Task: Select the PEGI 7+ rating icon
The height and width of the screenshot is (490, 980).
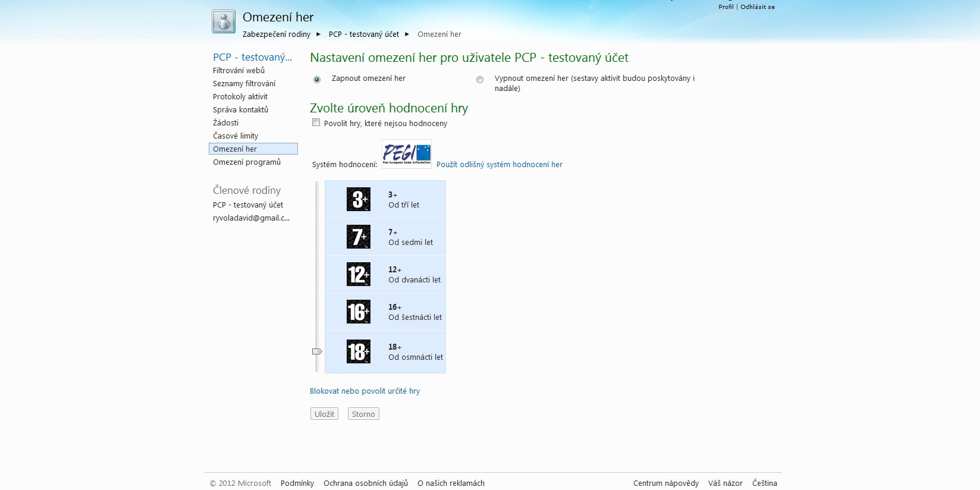Action: tap(359, 237)
